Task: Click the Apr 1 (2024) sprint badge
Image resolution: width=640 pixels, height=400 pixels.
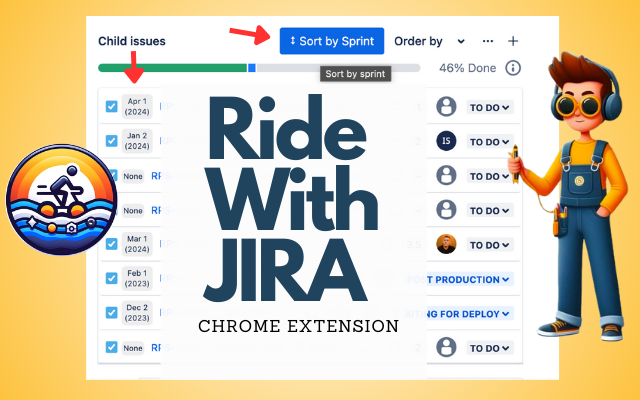Action: (137, 107)
